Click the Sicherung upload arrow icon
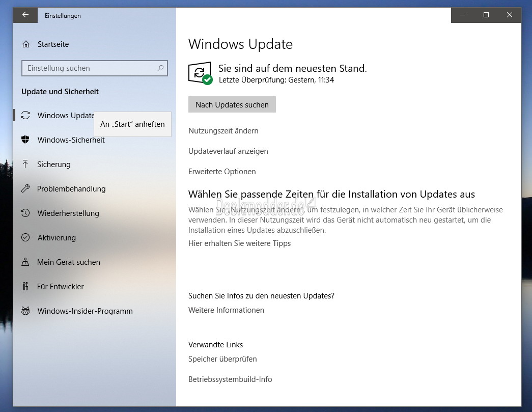Image resolution: width=532 pixels, height=412 pixels. 25,164
